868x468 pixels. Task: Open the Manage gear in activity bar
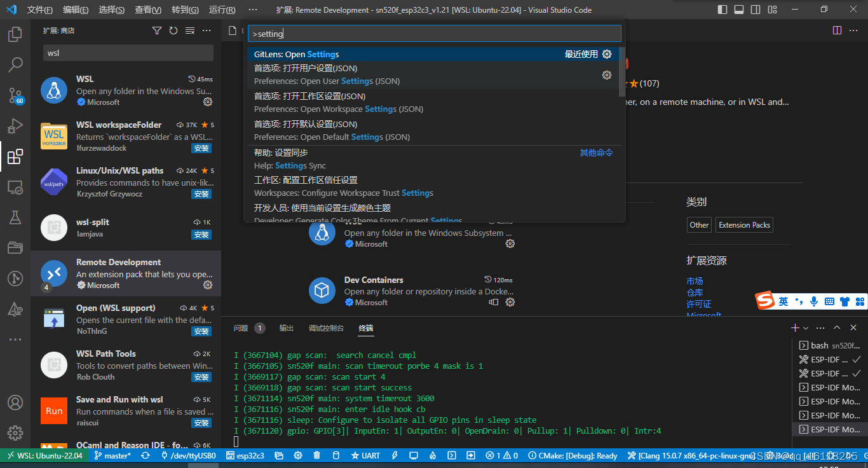tap(15, 433)
